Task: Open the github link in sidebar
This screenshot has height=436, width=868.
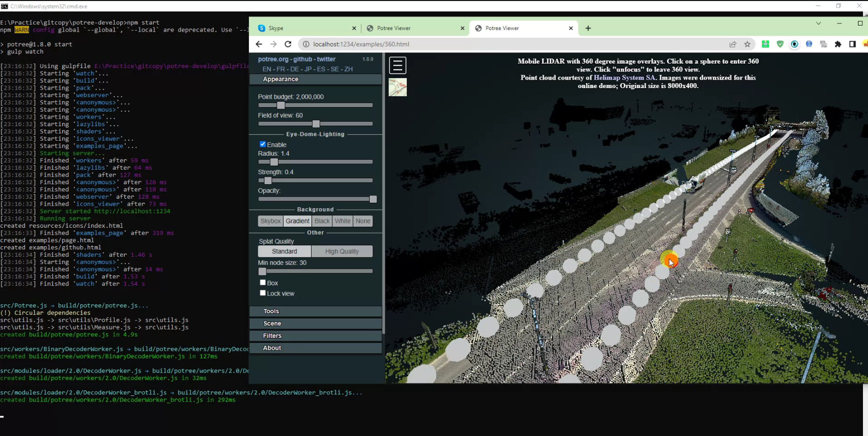Action: click(x=303, y=59)
